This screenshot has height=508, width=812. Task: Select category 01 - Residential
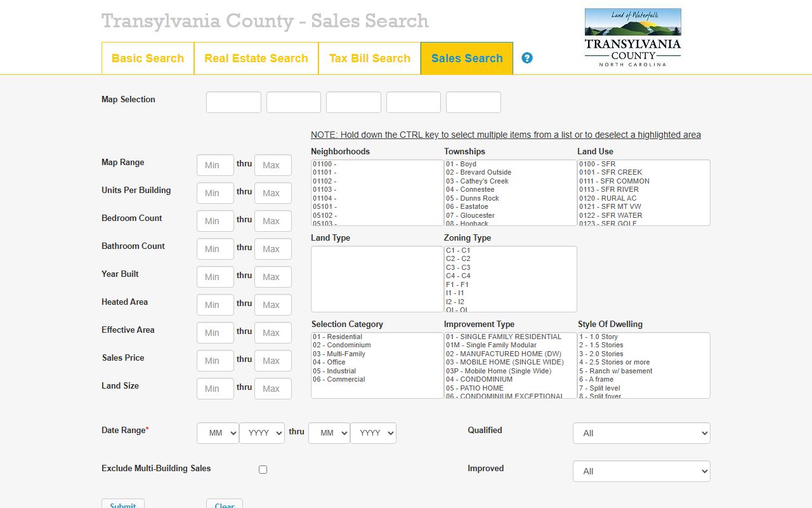point(377,337)
